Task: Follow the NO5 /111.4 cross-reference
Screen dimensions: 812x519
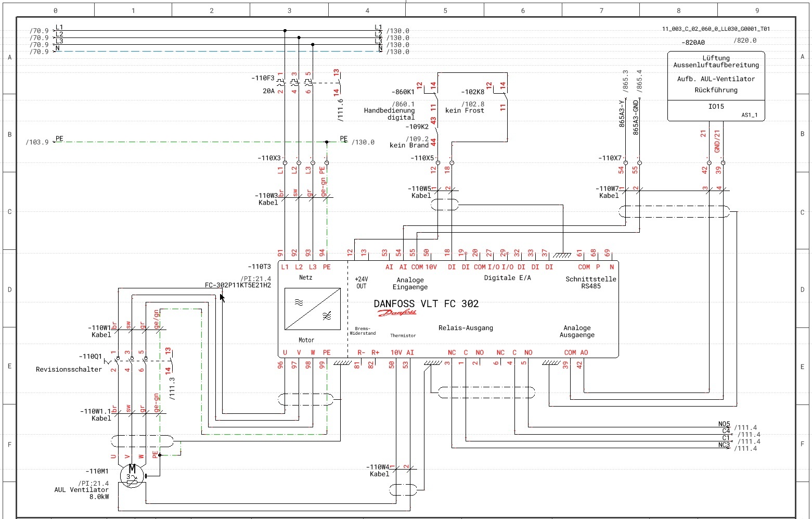Action: [x=745, y=428]
